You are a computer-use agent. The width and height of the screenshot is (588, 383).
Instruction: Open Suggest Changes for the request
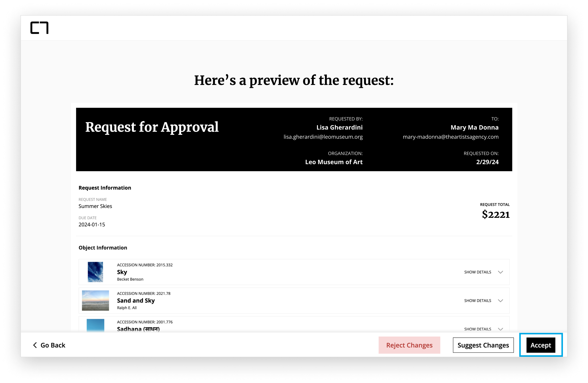point(483,345)
